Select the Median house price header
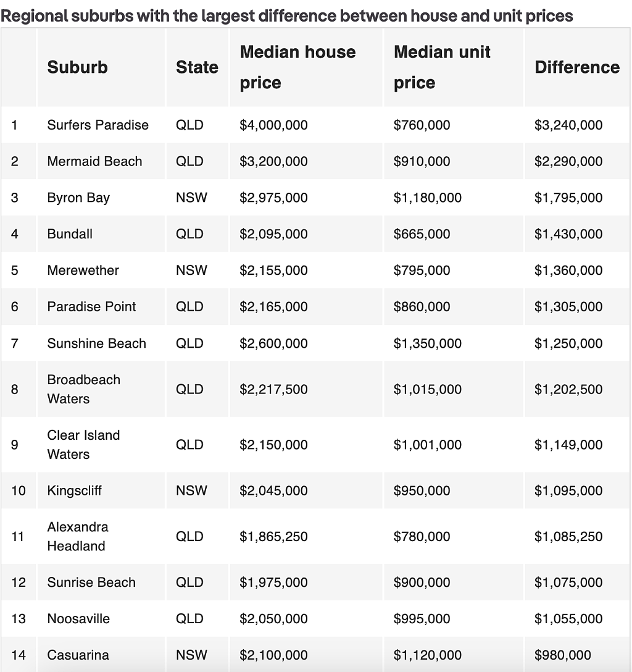The height and width of the screenshot is (672, 632). pos(297,67)
